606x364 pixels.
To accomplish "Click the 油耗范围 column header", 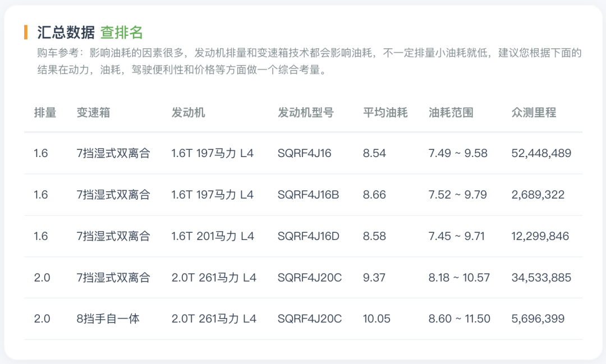I will (x=451, y=112).
